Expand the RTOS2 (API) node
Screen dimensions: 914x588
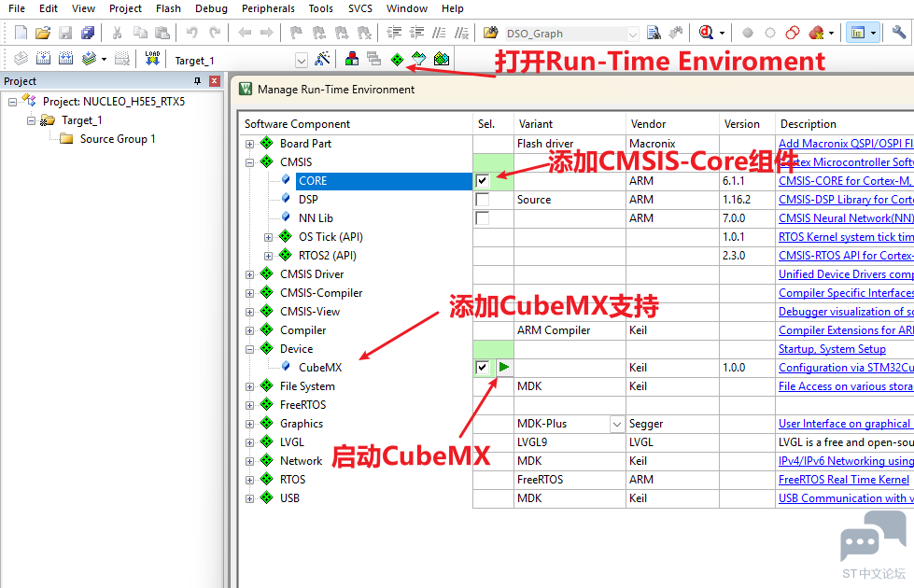click(x=268, y=256)
